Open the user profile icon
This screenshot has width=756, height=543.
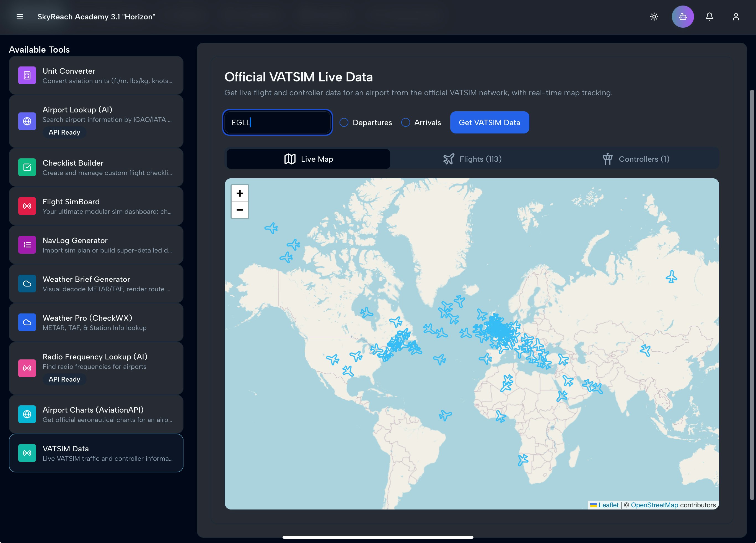tap(736, 17)
